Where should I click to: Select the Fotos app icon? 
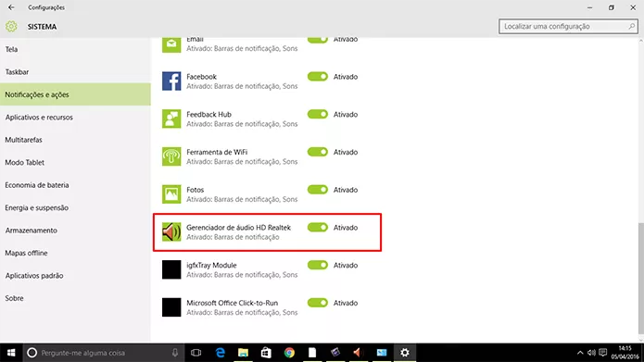coord(171,194)
